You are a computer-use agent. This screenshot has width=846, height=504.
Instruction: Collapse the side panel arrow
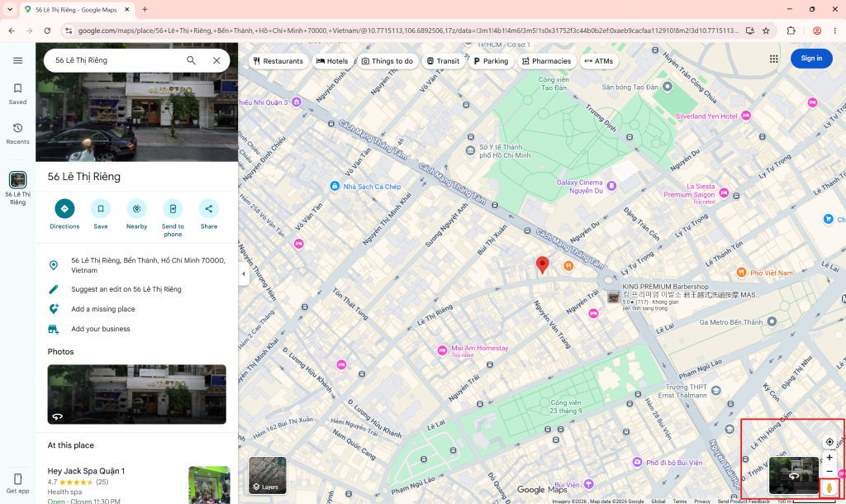pyautogui.click(x=244, y=274)
